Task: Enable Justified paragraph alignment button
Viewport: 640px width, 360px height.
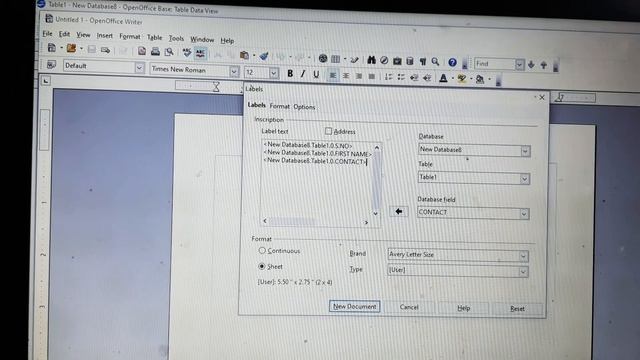Action: point(371,76)
